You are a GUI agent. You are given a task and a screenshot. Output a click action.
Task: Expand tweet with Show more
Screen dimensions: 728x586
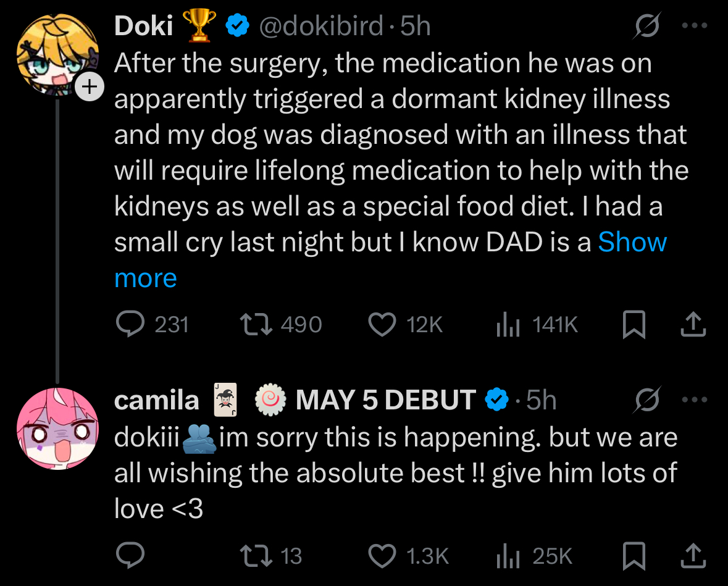point(632,242)
